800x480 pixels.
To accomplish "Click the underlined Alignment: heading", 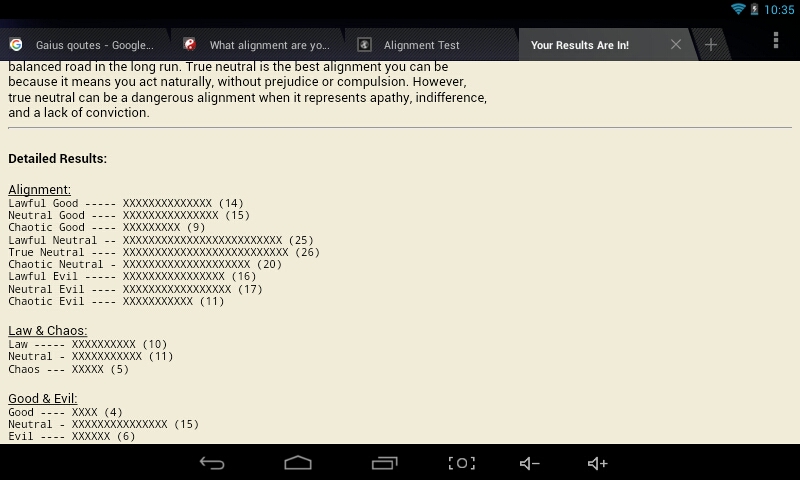I will tap(39, 189).
